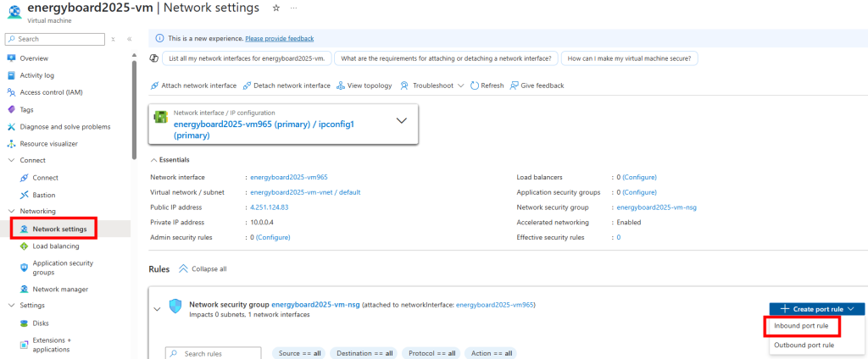The width and height of the screenshot is (868, 359).
Task: Click Collapse all rules
Action: coord(203,269)
